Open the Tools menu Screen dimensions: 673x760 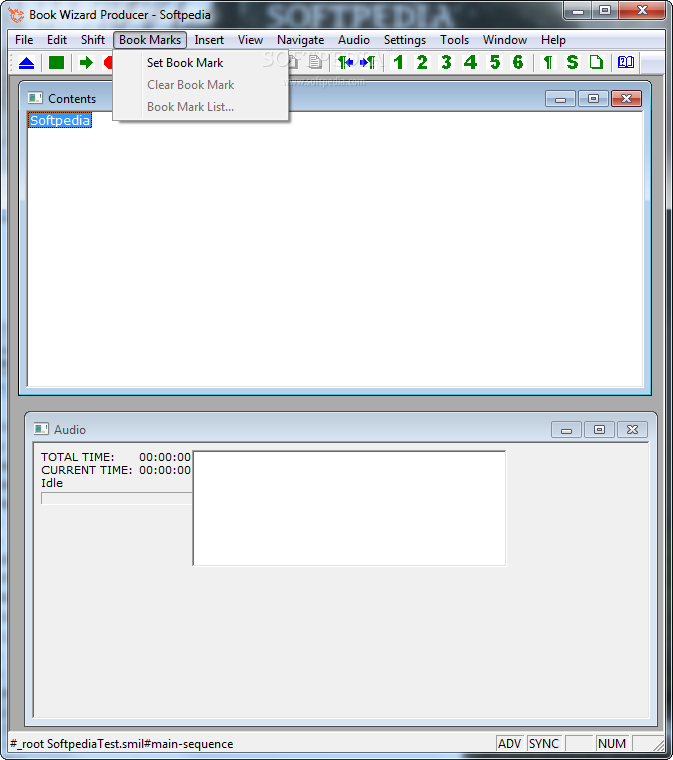point(454,40)
